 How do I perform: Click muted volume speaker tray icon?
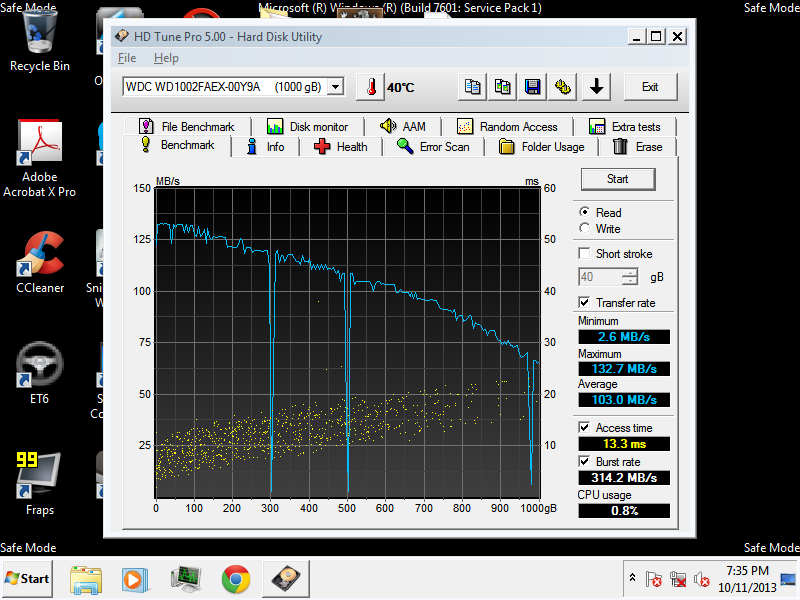point(702,579)
